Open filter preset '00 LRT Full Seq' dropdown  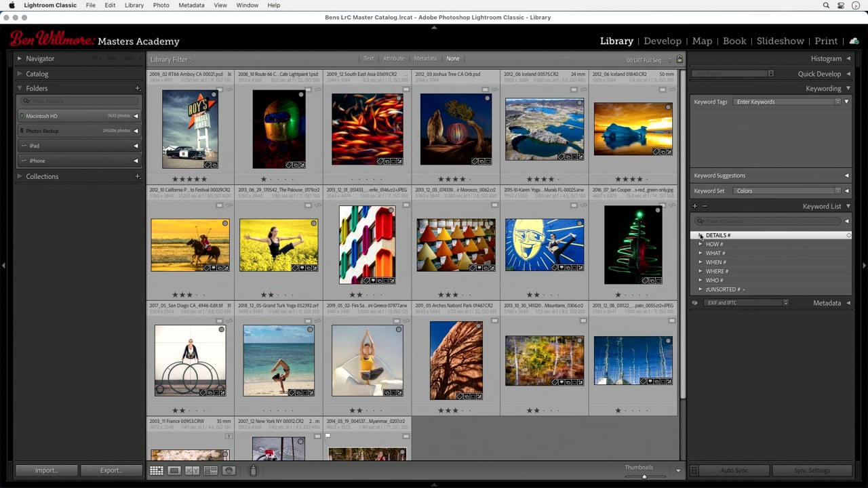649,60
